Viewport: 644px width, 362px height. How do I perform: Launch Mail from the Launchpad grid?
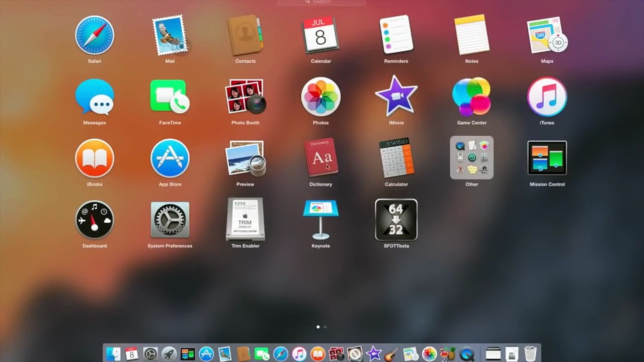coord(170,35)
